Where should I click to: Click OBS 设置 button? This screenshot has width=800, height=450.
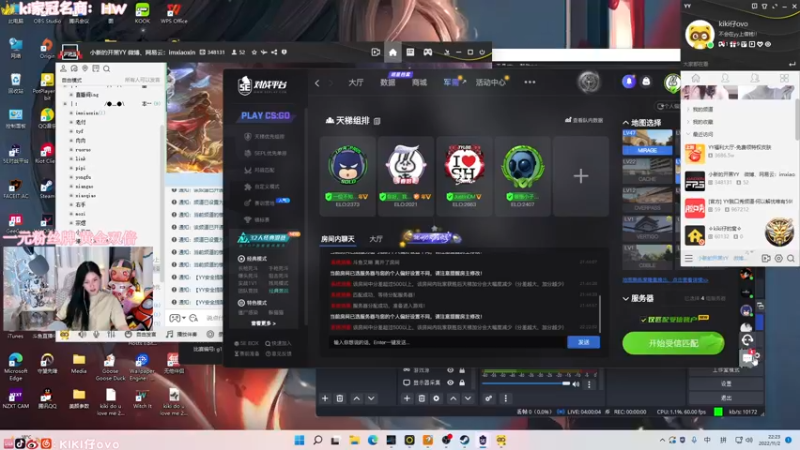(x=726, y=384)
